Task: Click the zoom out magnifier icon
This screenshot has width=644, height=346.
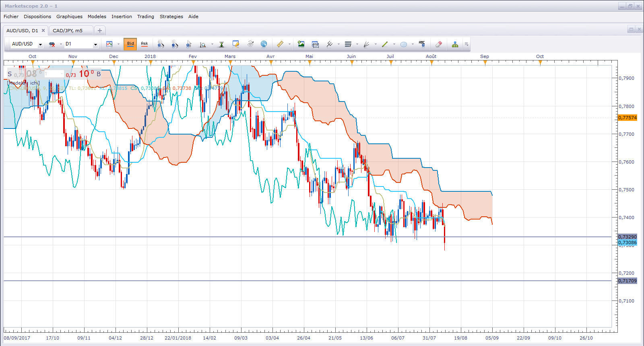Action: point(175,44)
